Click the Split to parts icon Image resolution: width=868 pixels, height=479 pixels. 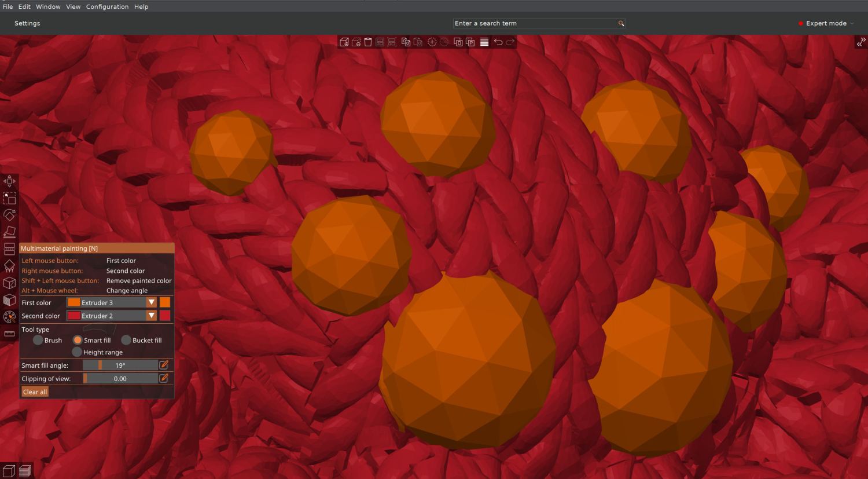[x=470, y=42]
